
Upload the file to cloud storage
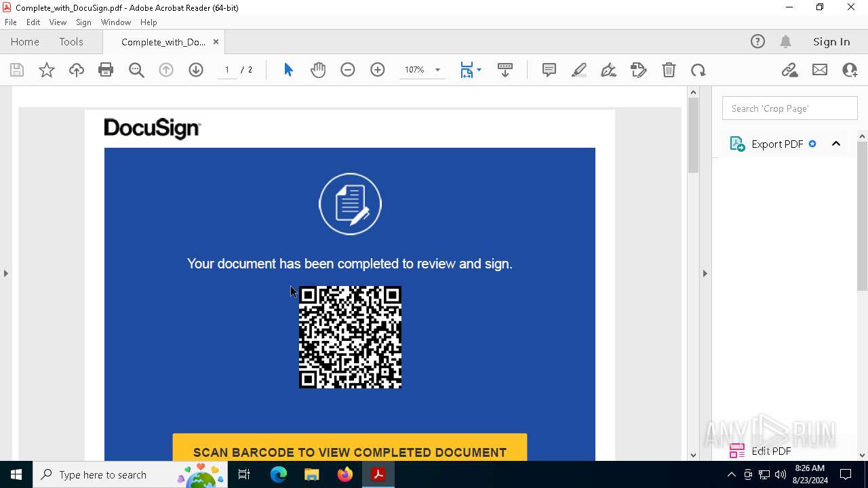point(77,70)
